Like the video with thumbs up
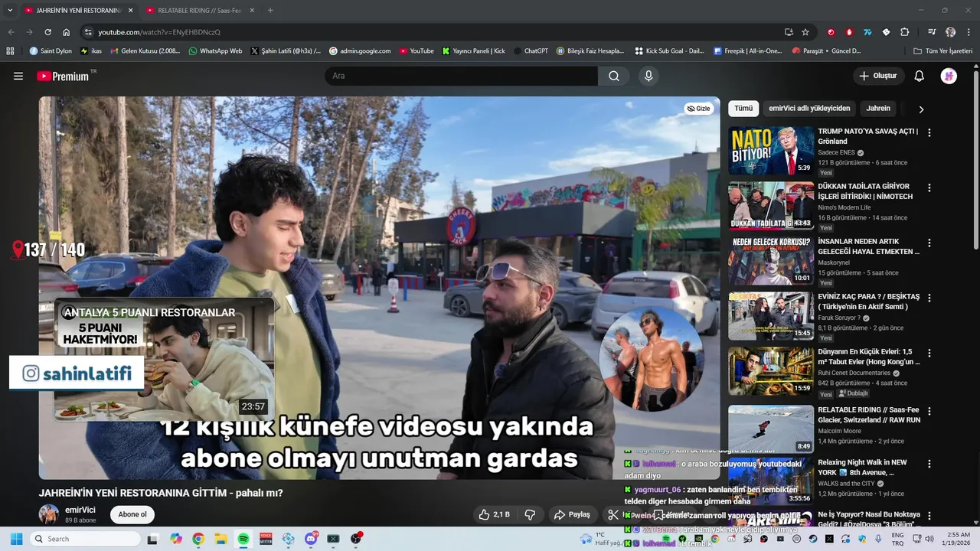This screenshot has height=551, width=980. pos(494,514)
